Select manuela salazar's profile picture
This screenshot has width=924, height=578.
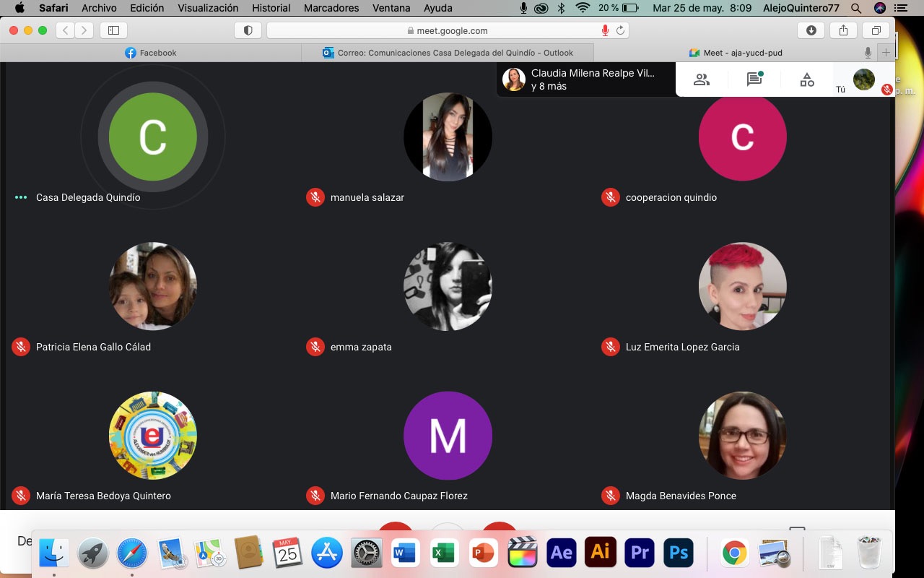coord(448,137)
